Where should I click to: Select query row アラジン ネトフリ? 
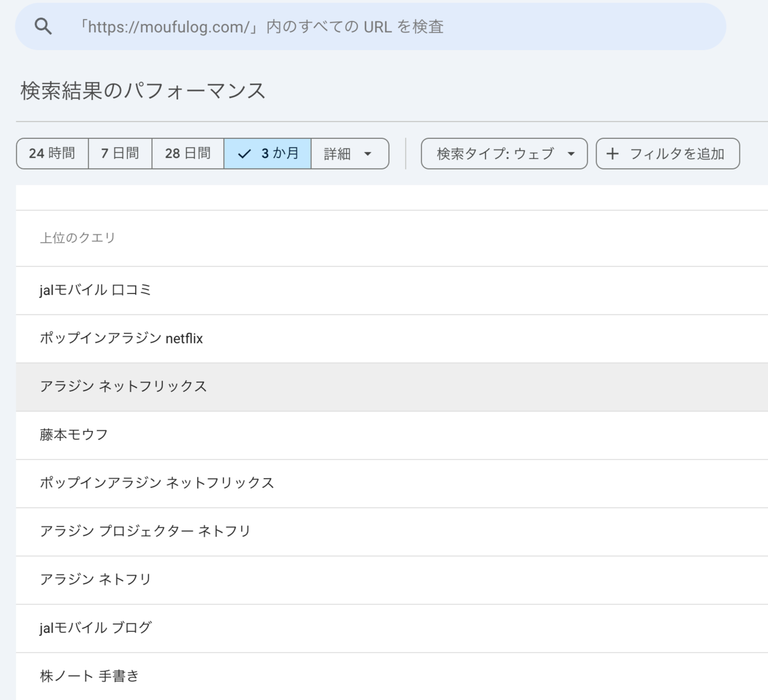pyautogui.click(x=392, y=580)
